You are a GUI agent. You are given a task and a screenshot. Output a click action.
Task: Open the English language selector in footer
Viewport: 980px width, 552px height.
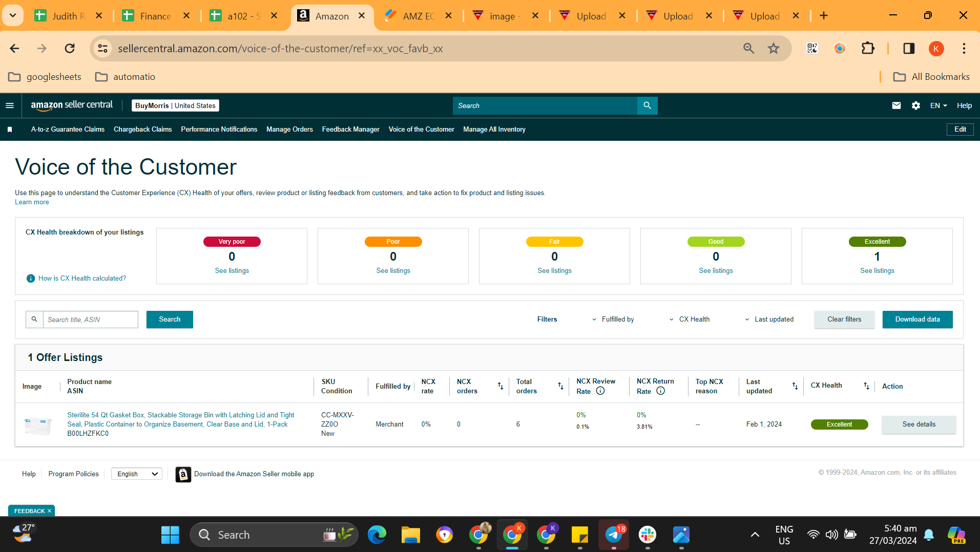coord(137,474)
